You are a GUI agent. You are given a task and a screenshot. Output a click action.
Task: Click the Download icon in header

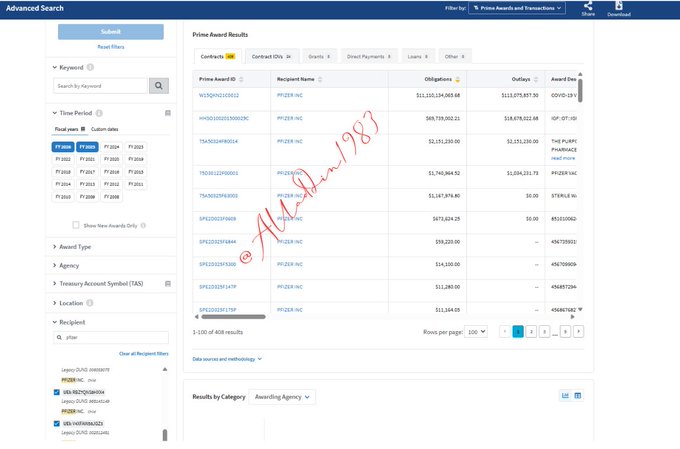(x=619, y=6)
